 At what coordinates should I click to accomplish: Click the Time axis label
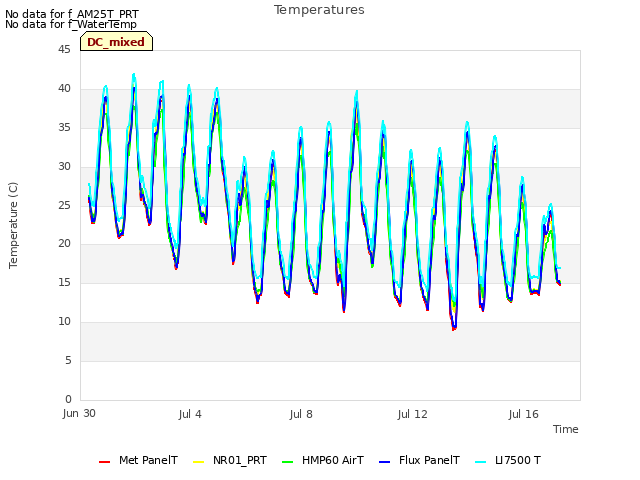pos(566,429)
